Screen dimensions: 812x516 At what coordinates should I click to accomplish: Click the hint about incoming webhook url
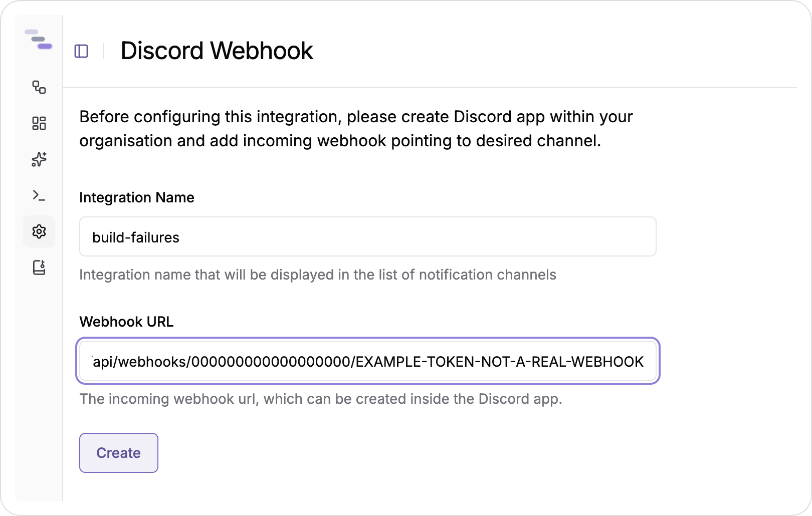pyautogui.click(x=321, y=399)
